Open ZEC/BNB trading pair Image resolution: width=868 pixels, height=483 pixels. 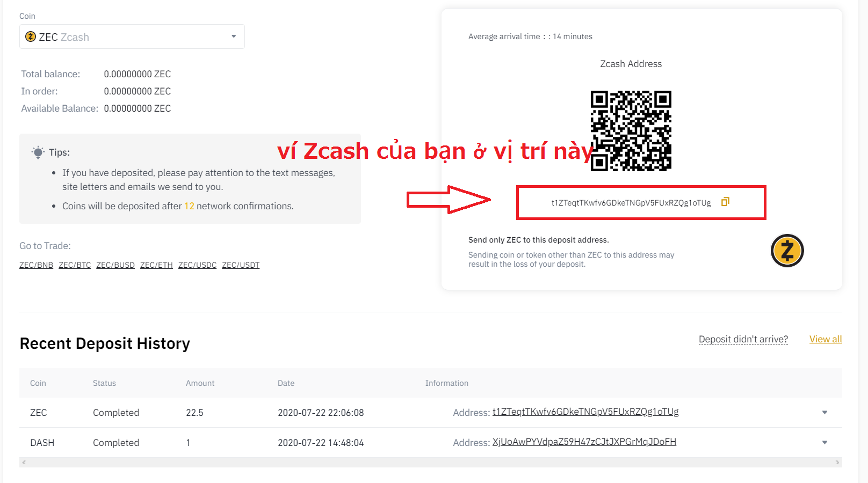pyautogui.click(x=36, y=265)
